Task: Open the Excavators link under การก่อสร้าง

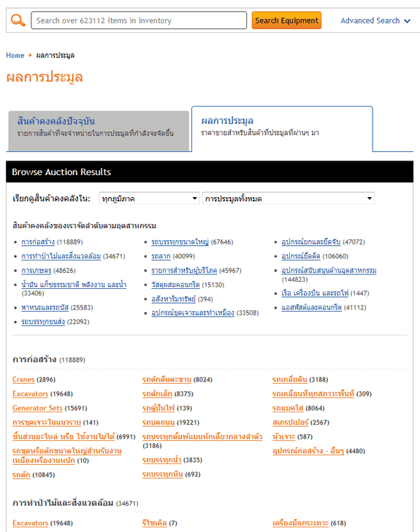Action: point(30,393)
